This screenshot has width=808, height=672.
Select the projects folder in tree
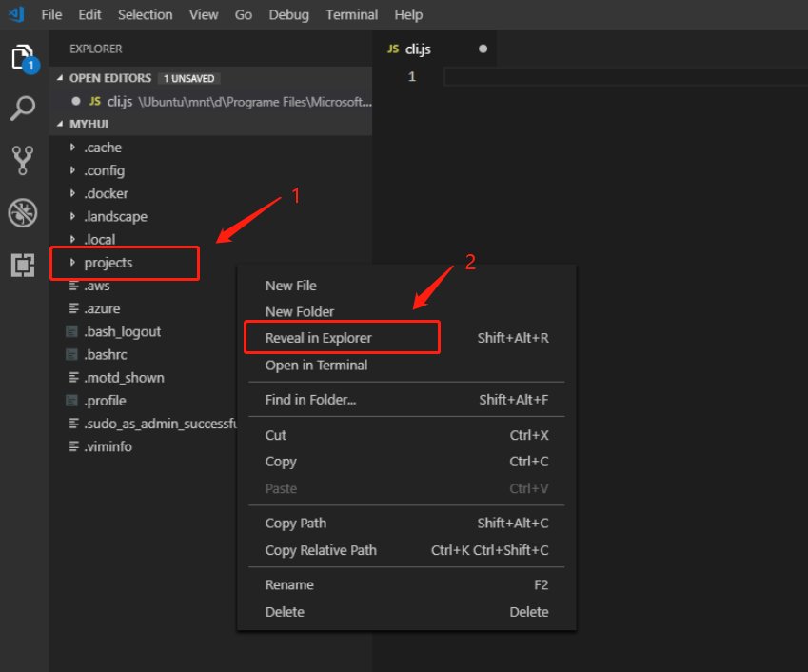point(108,263)
